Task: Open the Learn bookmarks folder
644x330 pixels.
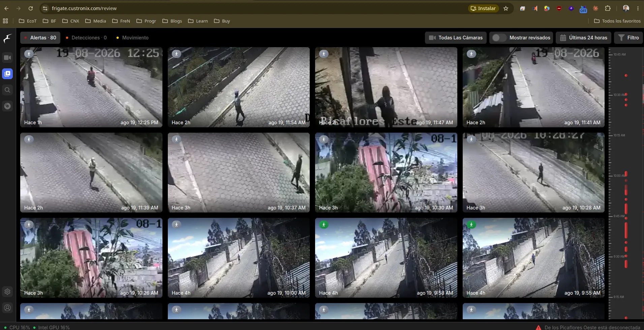Action: [198, 21]
